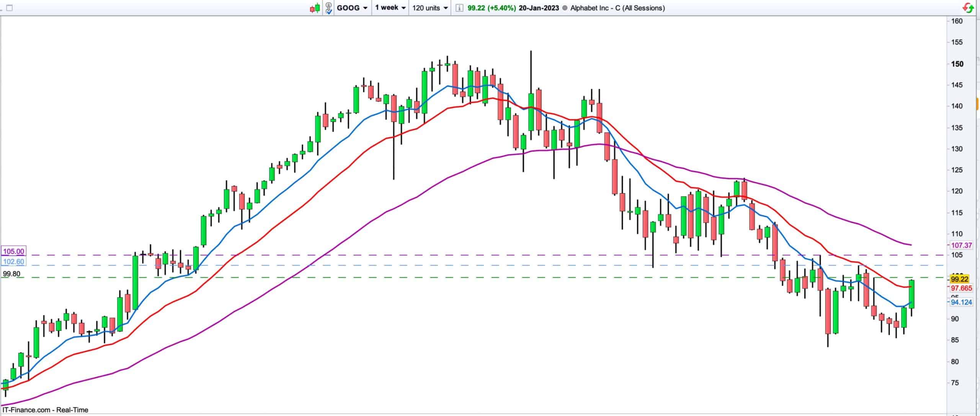Expand the 1 week timeframe dropdown
Image resolution: width=980 pixels, height=416 pixels.
pos(390,8)
